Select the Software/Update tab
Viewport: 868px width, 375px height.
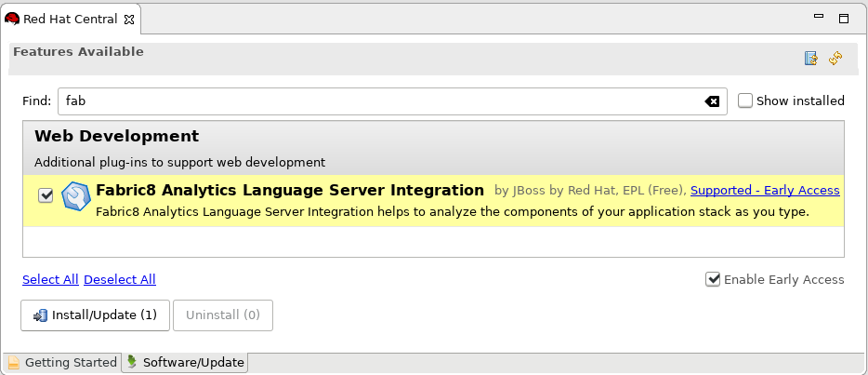point(185,362)
